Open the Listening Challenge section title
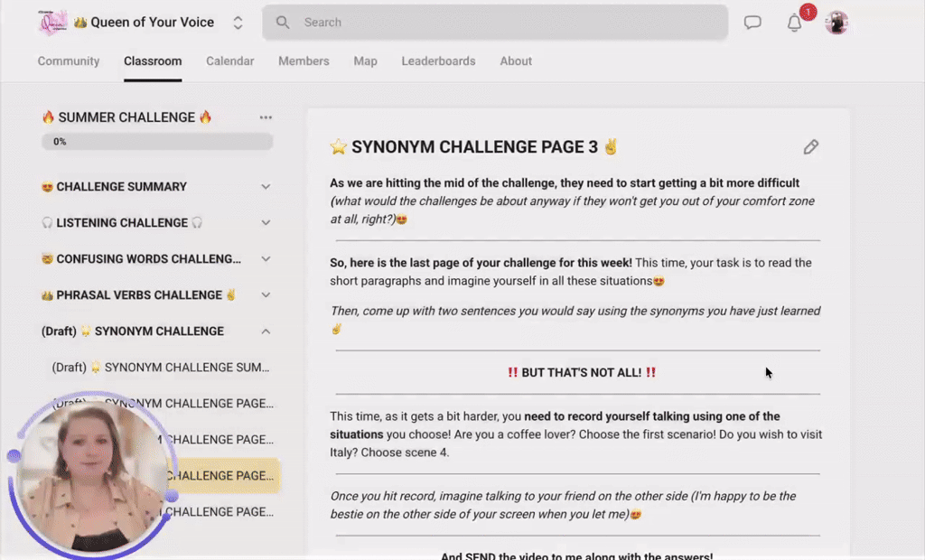The width and height of the screenshot is (925, 560). 122,222
